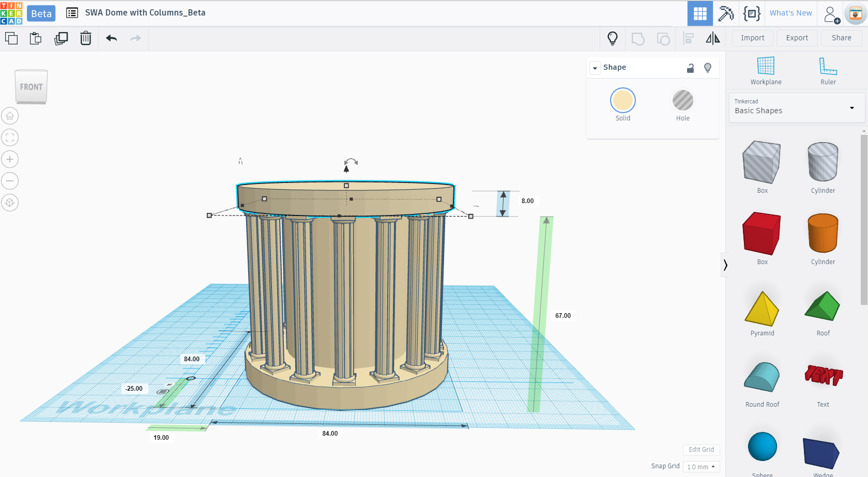Click the Edit Grid button
The height and width of the screenshot is (477, 868).
click(701, 450)
